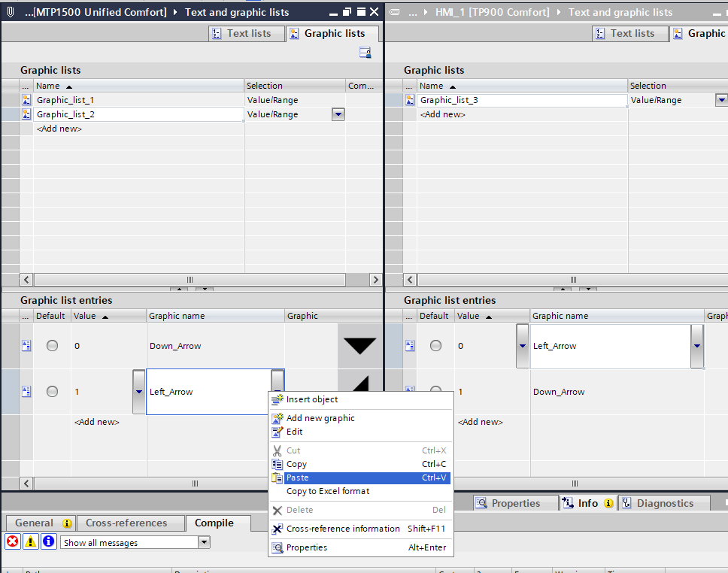Toggle the information filter icon in Compile tab

click(x=49, y=541)
